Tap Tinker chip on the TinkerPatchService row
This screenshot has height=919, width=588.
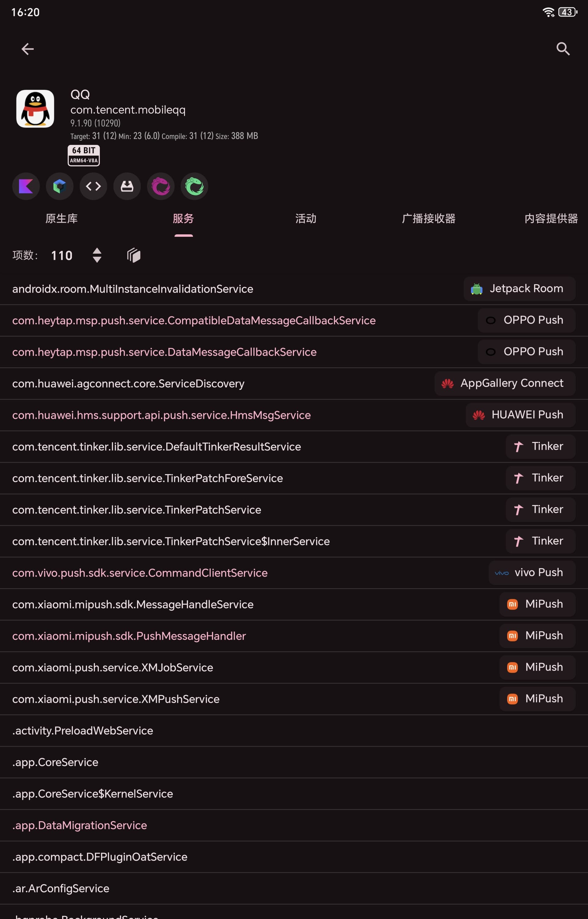click(541, 509)
